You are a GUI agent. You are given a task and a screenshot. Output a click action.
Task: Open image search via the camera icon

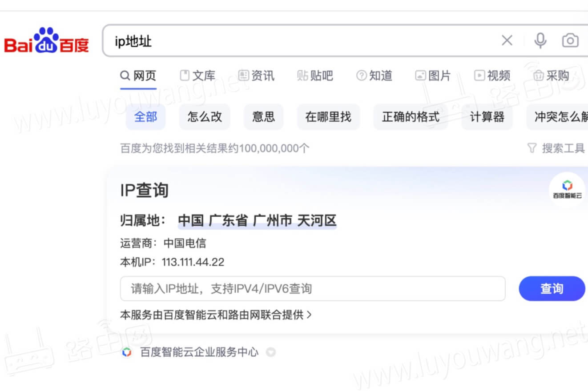(x=571, y=40)
